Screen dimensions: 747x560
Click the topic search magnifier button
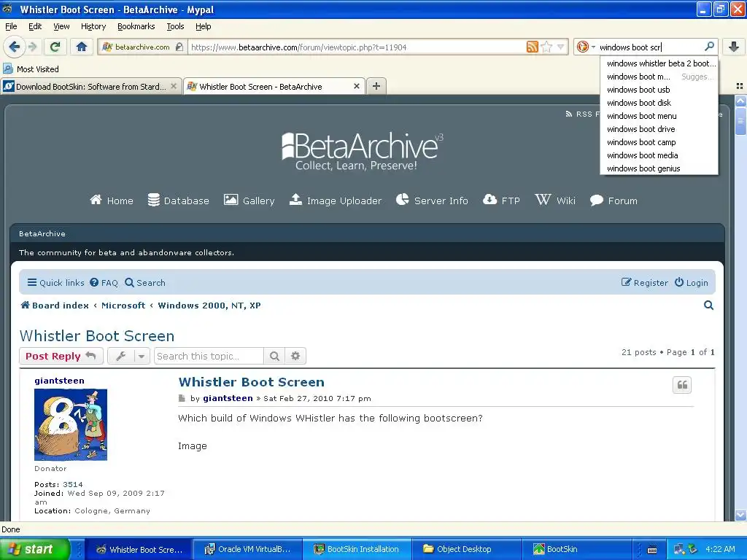click(274, 356)
